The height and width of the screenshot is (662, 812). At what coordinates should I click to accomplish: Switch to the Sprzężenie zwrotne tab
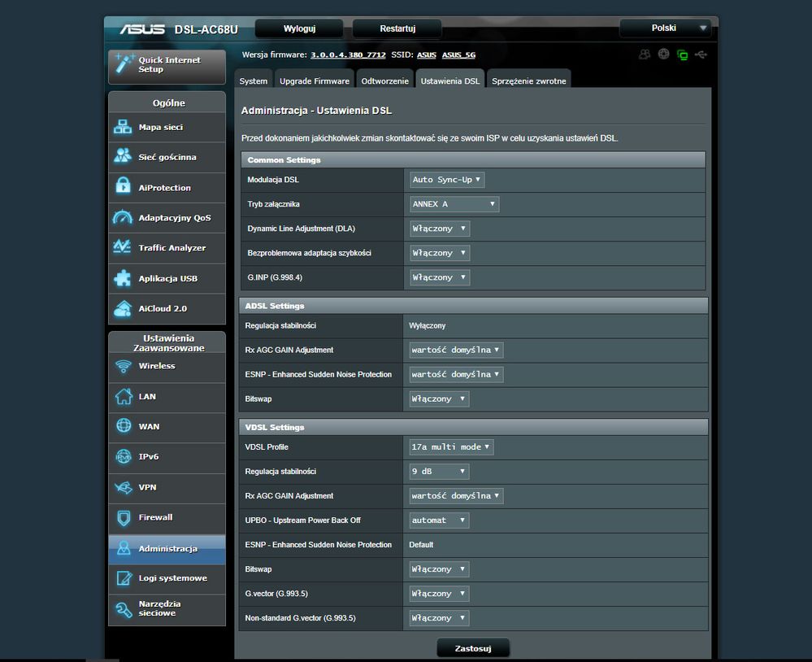point(528,81)
